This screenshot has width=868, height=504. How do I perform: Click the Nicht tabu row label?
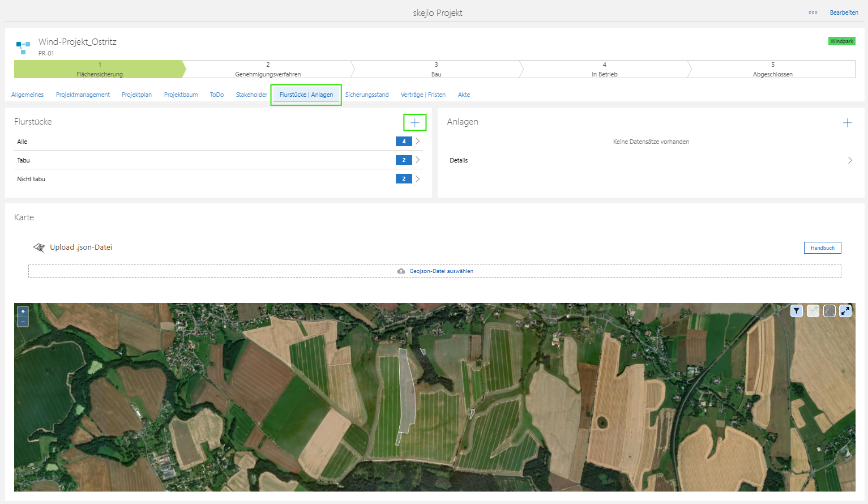(31, 179)
